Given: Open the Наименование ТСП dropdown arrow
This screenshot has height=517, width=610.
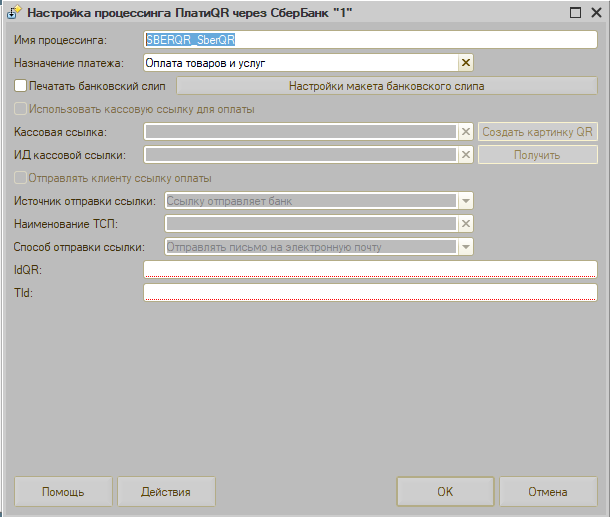Looking at the screenshot, I should (465, 224).
